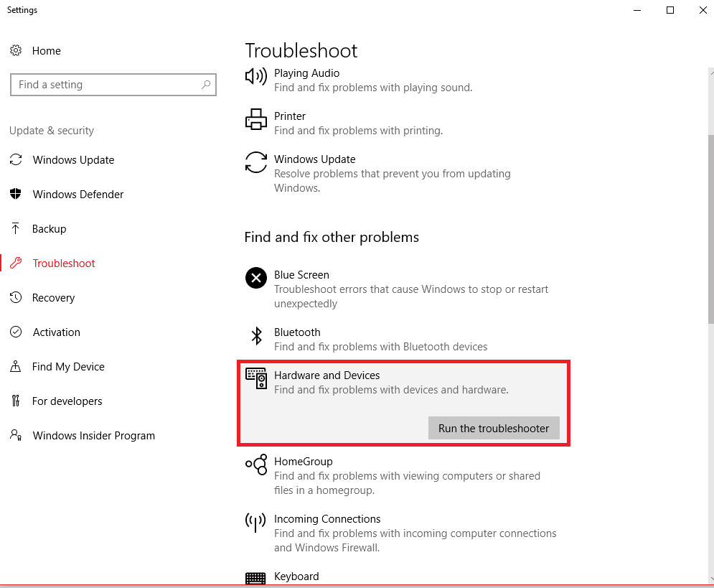
Task: Click the Incoming Connections antenna icon
Action: click(255, 522)
